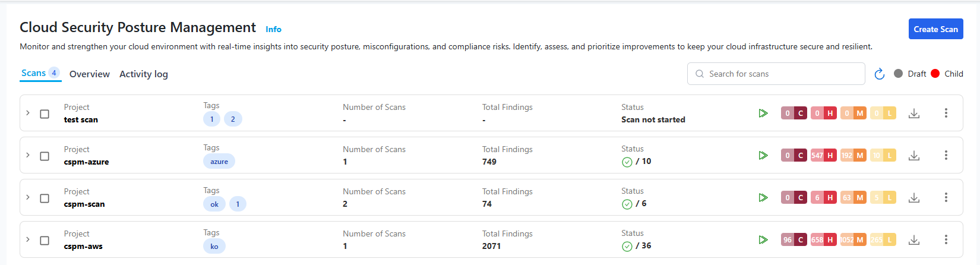Expand the cspm-aws row chevron
Screen dimensions: 980x265
click(x=27, y=239)
